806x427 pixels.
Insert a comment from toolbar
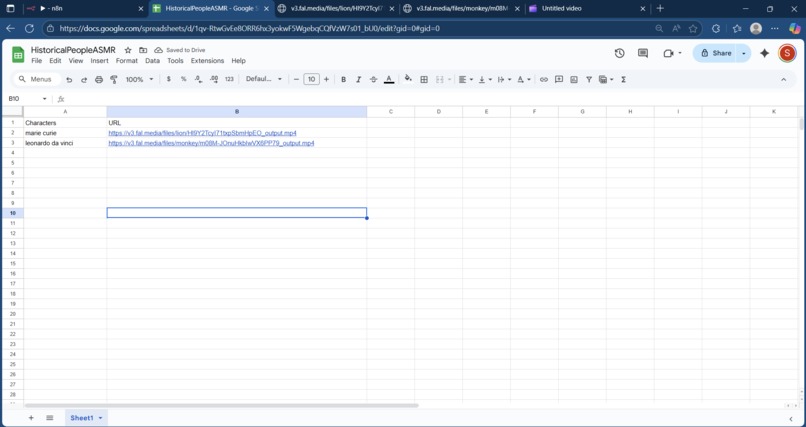click(x=559, y=80)
